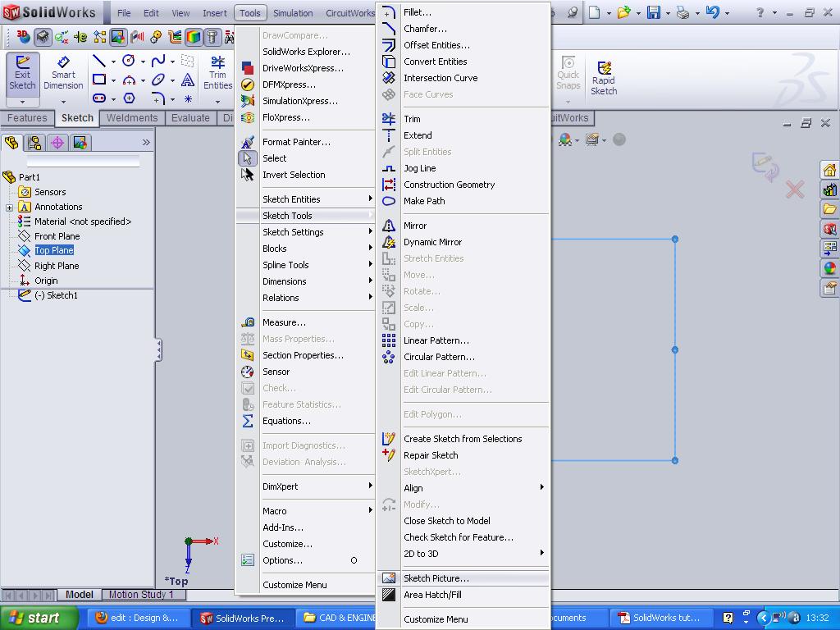Image resolution: width=840 pixels, height=630 pixels.
Task: Switch to the Evaluate tab
Action: pos(190,118)
